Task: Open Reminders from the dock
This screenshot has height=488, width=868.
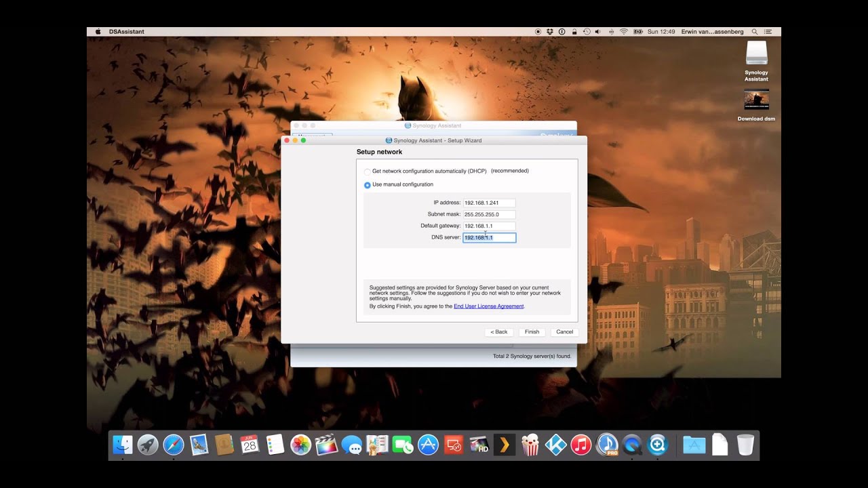Action: point(275,445)
